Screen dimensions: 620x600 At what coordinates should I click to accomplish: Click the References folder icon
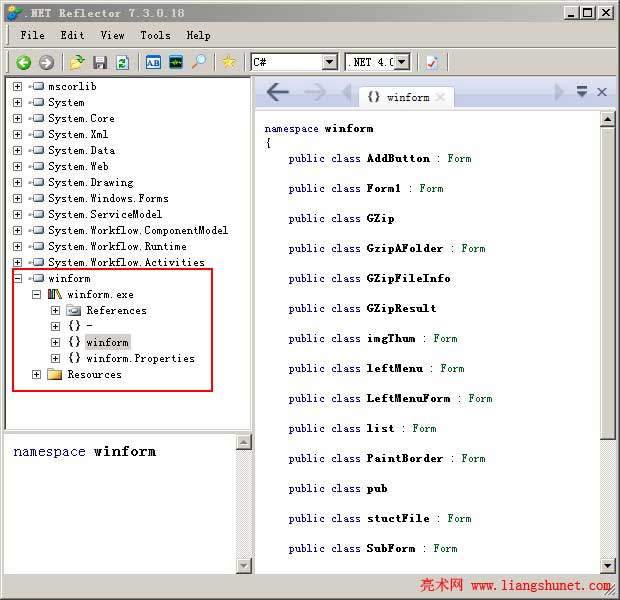[74, 310]
